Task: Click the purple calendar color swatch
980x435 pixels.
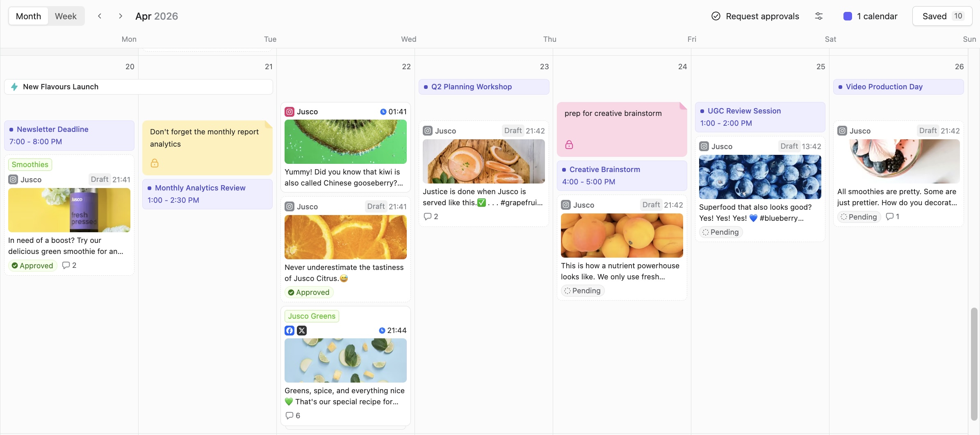Action: pos(848,16)
